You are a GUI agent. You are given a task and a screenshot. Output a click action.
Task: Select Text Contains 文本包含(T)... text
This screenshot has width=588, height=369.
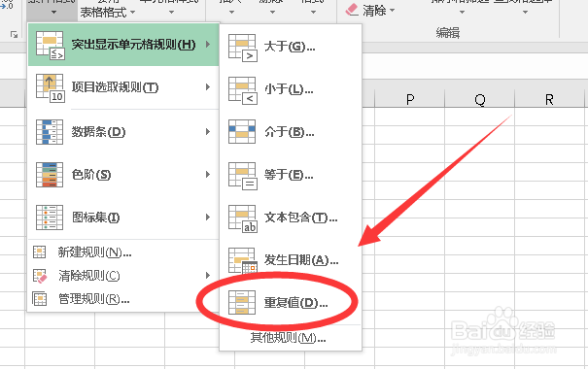[x=300, y=218]
